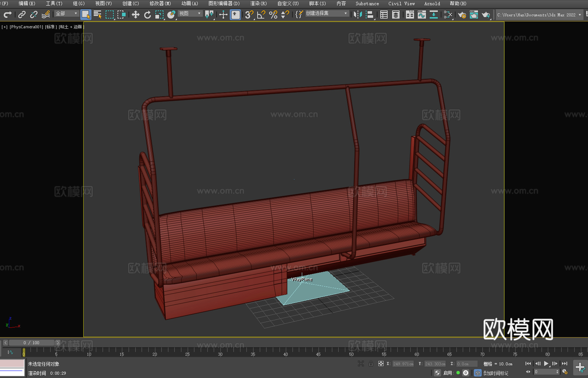Activate the Select Object tool
This screenshot has height=378, width=588.
pyautogui.click(x=86, y=14)
